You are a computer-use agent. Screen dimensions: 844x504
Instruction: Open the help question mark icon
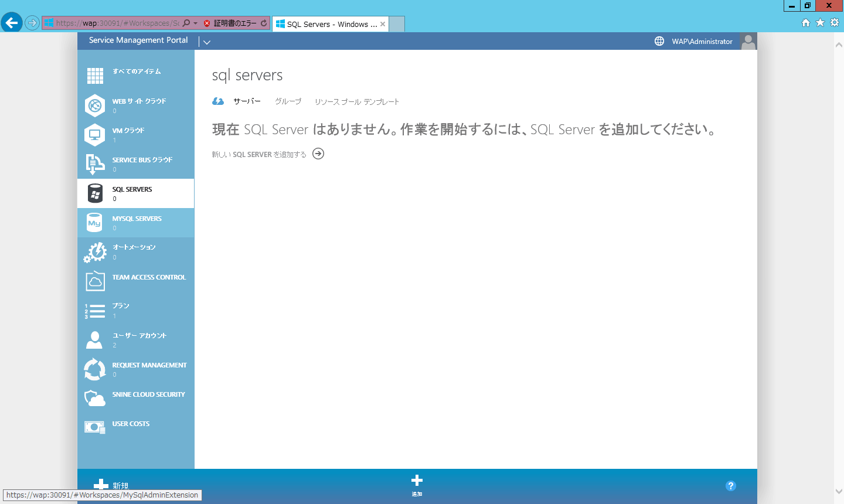[x=730, y=486]
